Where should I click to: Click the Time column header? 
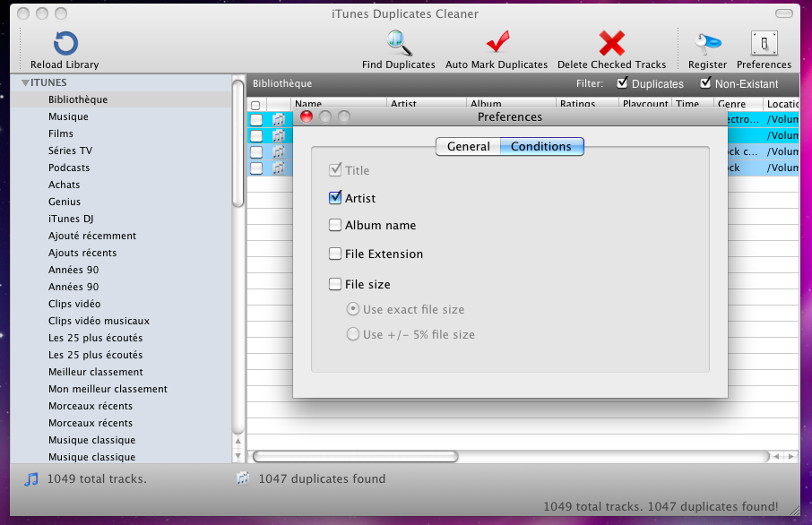[693, 104]
